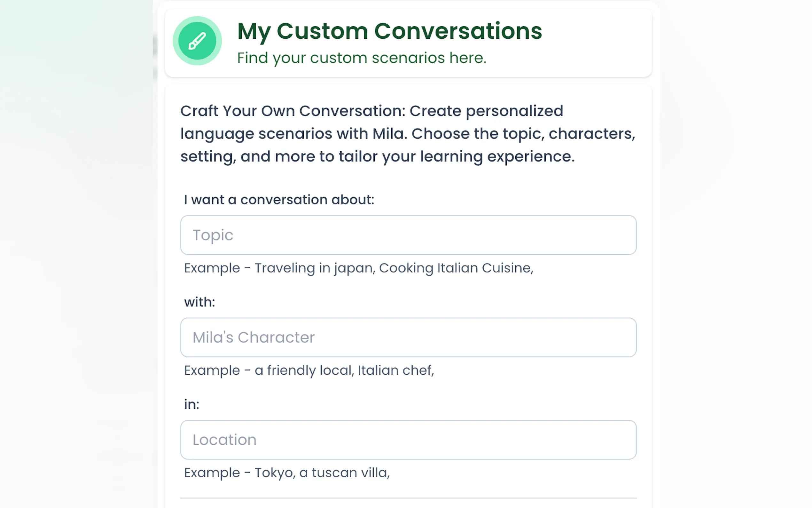Click the "with:" field label
Screen dimensions: 812x508
coord(199,302)
